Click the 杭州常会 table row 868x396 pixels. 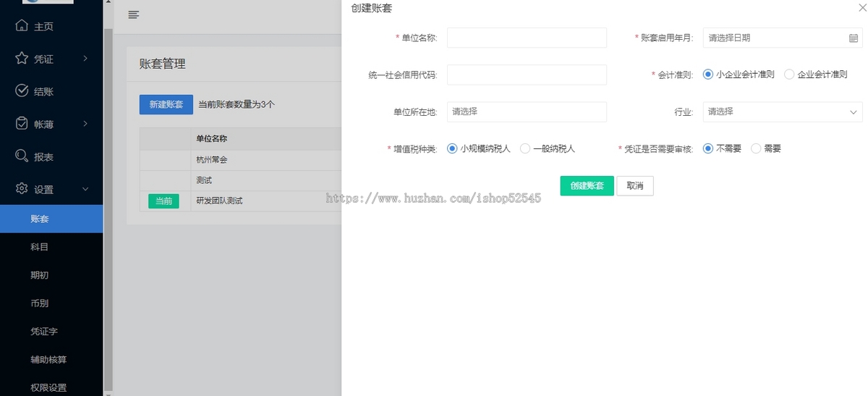[240, 160]
